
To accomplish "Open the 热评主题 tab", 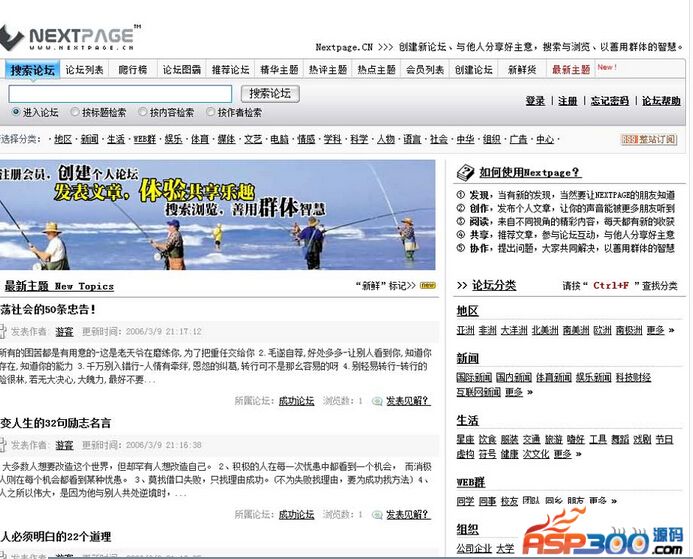I will pyautogui.click(x=327, y=70).
